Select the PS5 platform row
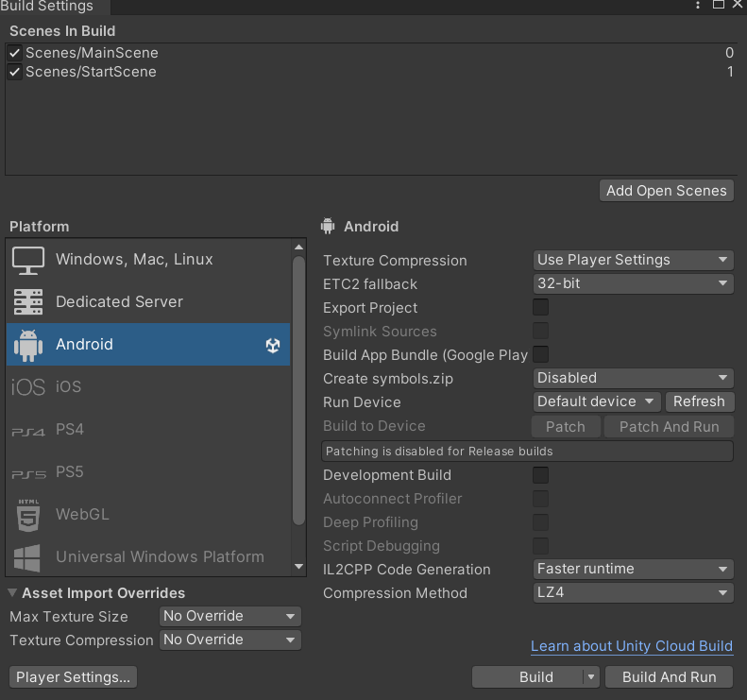The image size is (747, 700). pos(148,472)
